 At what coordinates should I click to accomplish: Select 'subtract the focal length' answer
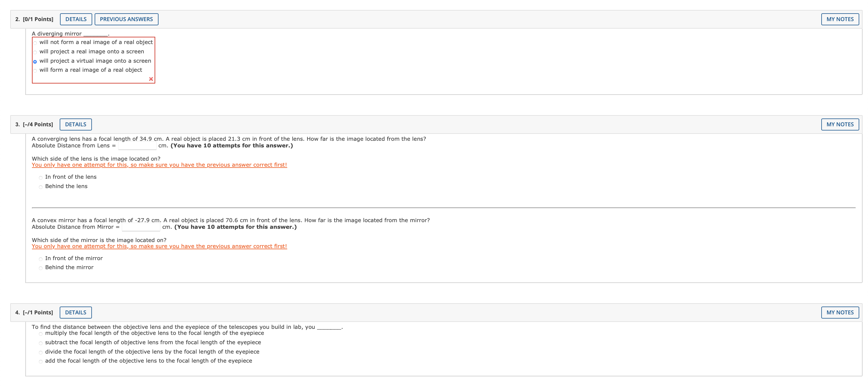[41, 343]
